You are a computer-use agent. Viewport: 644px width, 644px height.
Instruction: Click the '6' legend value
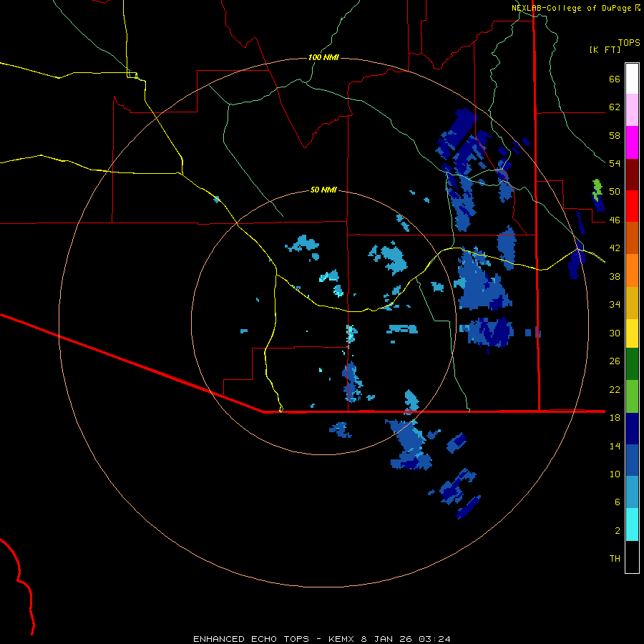pyautogui.click(x=618, y=502)
